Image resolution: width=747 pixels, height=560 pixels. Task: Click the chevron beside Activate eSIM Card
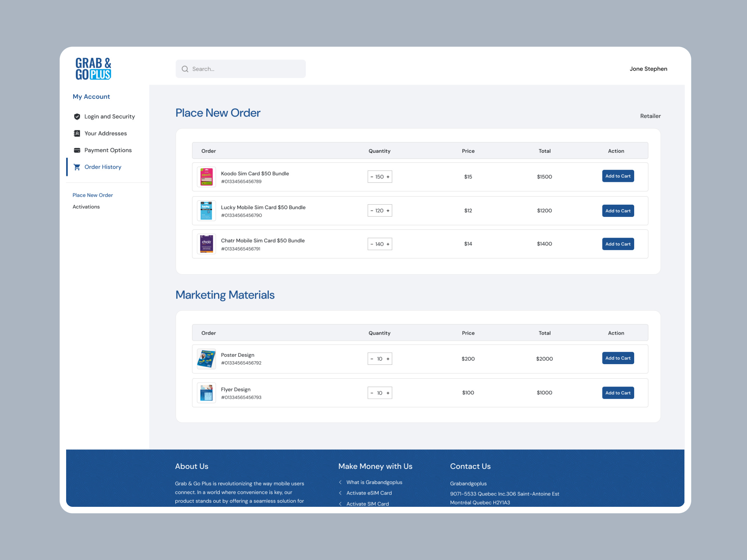tap(340, 493)
